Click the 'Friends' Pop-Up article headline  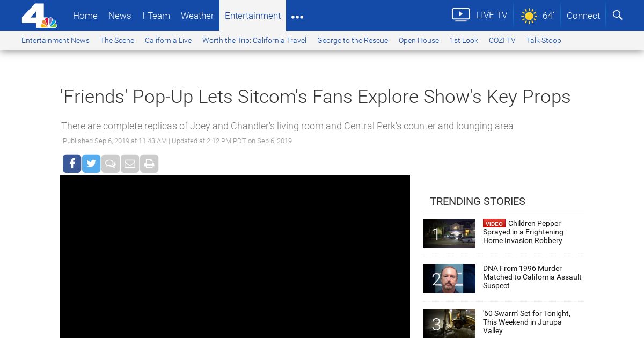point(316,97)
